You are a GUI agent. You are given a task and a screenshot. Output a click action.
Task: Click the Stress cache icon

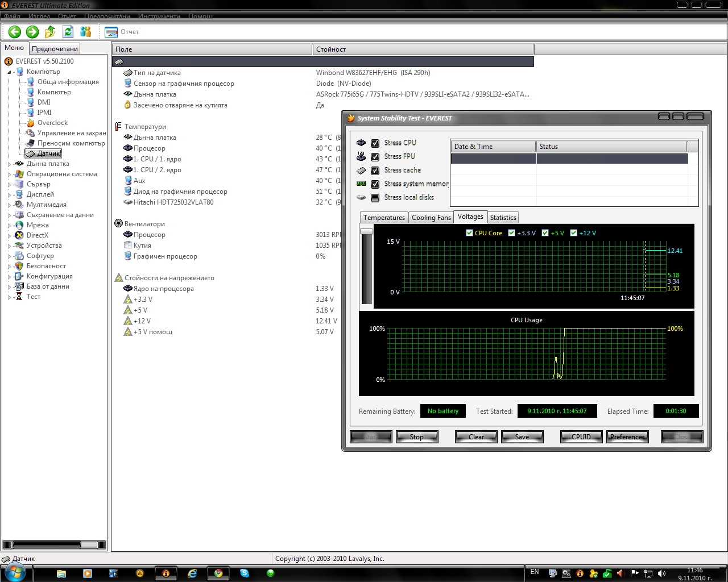361,170
